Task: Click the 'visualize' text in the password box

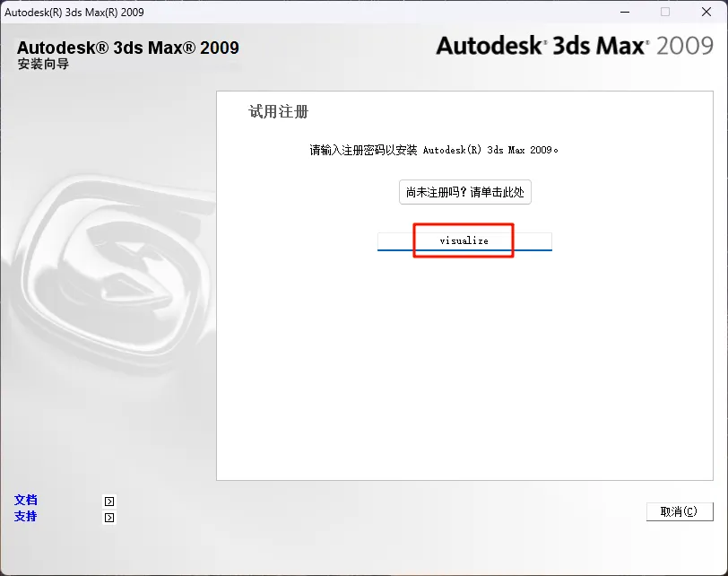Action: 464,240
